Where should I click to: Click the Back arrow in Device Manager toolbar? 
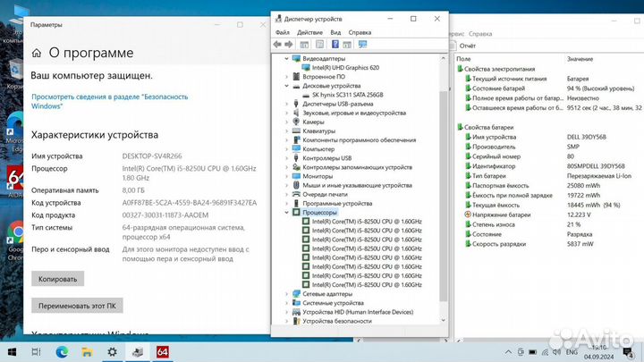[277, 45]
